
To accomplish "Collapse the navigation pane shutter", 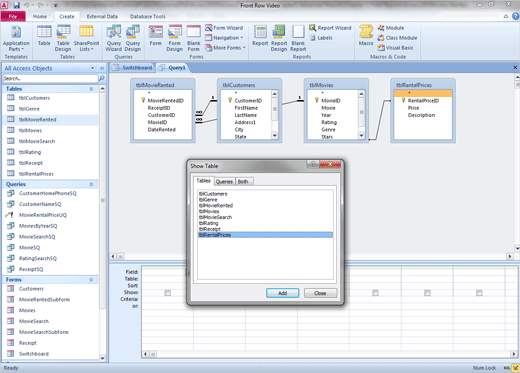I will (102, 68).
